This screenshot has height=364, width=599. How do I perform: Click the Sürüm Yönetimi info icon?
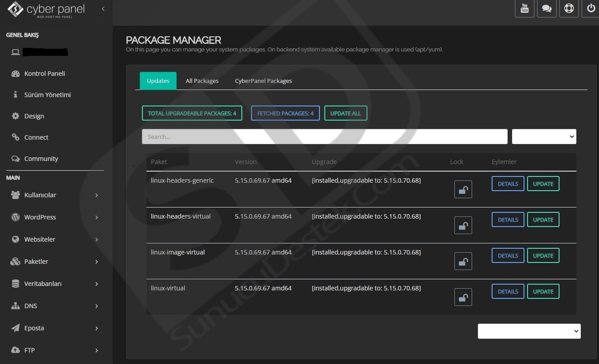[16, 95]
